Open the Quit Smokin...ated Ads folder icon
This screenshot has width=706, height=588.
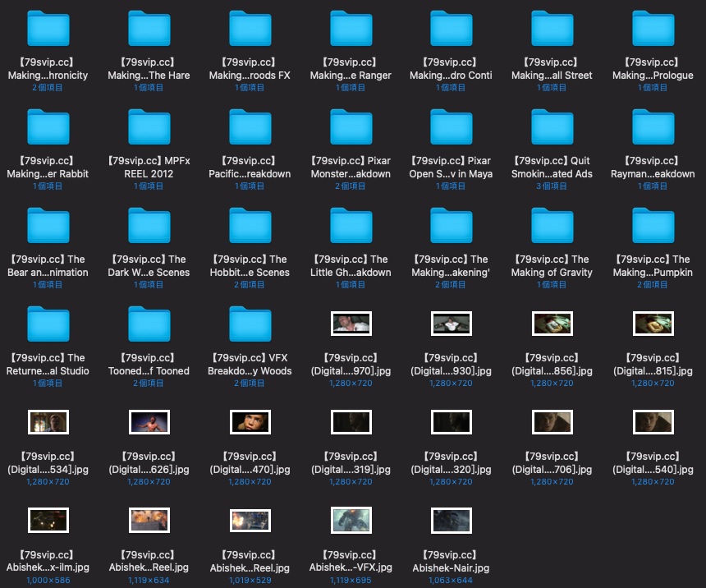click(x=552, y=127)
